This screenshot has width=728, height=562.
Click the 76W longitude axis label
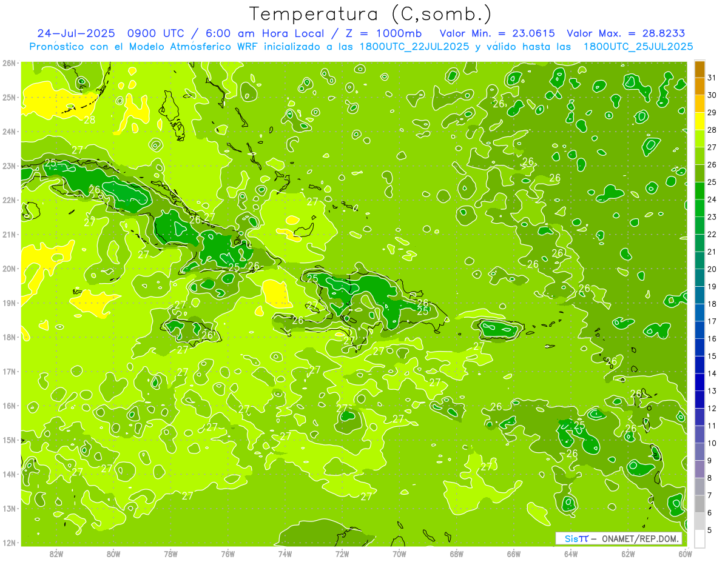click(x=228, y=554)
